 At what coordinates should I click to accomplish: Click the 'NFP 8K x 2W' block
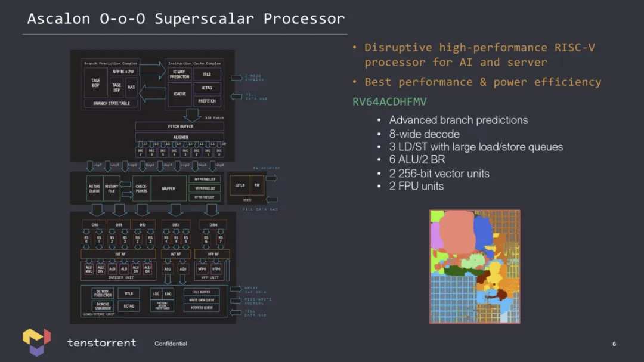(123, 72)
